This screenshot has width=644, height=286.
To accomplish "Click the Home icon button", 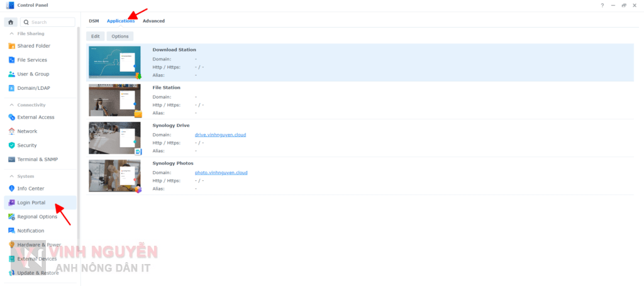I will pyautogui.click(x=11, y=22).
